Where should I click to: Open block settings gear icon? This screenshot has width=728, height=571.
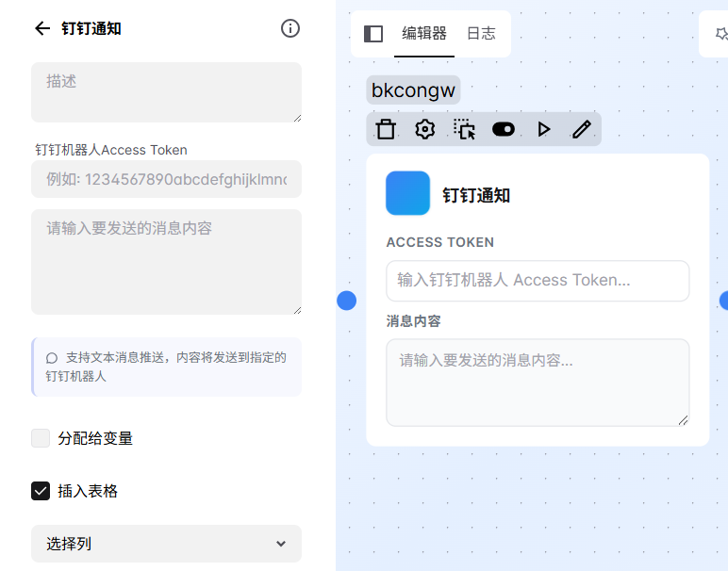tap(425, 129)
